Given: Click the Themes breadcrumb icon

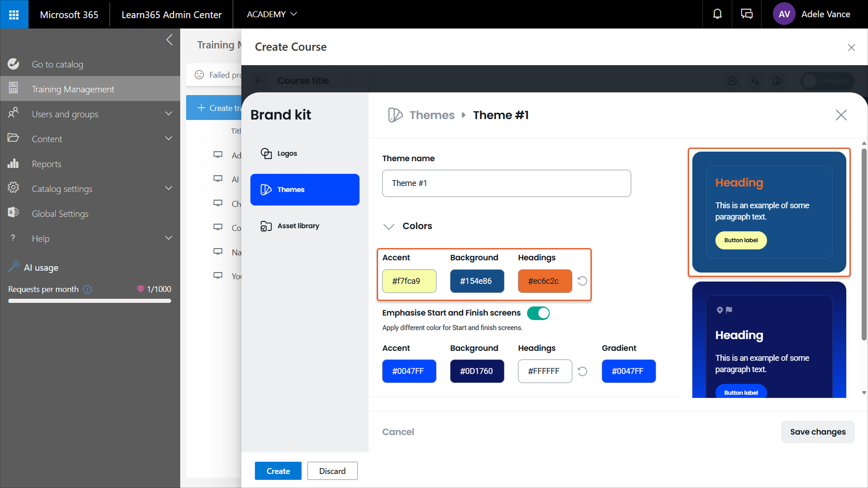Looking at the screenshot, I should coord(395,115).
